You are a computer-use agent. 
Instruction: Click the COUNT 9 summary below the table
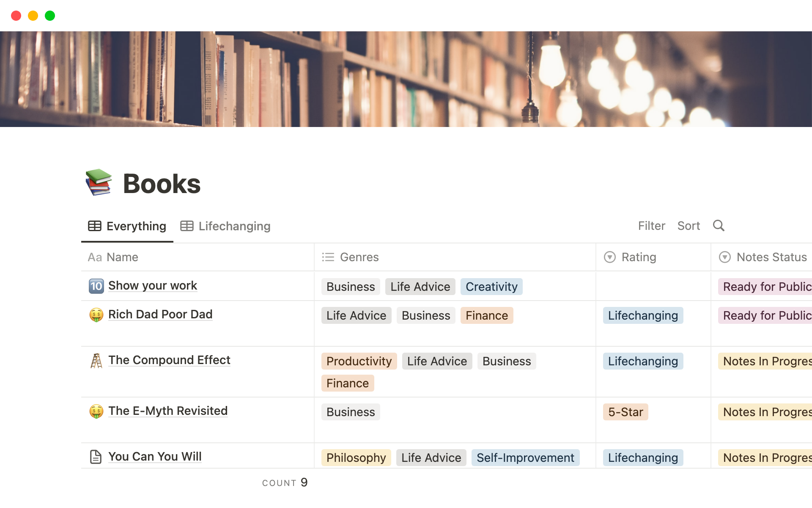[285, 483]
